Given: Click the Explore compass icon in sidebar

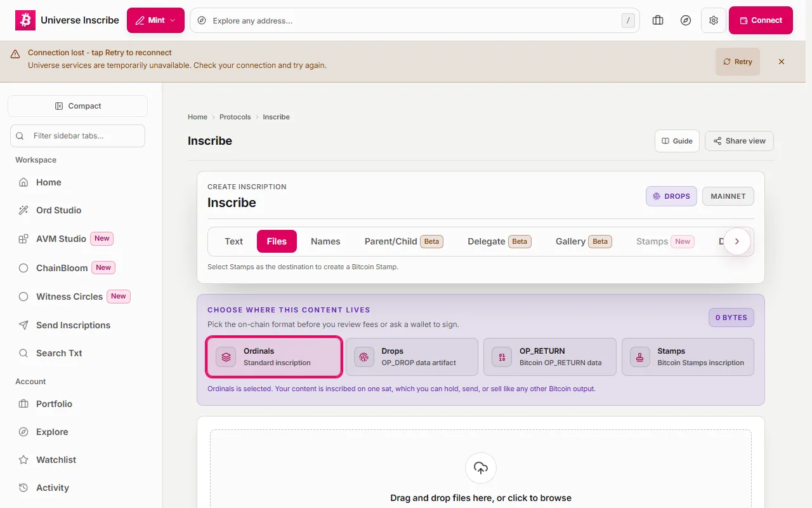Looking at the screenshot, I should (x=23, y=432).
